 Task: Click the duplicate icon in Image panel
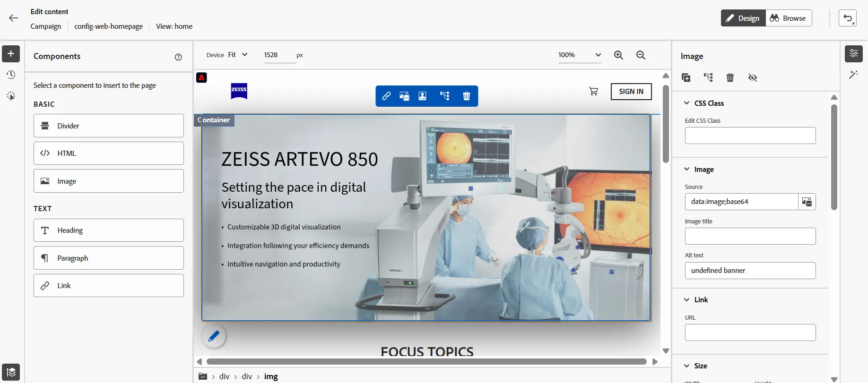[x=686, y=77]
